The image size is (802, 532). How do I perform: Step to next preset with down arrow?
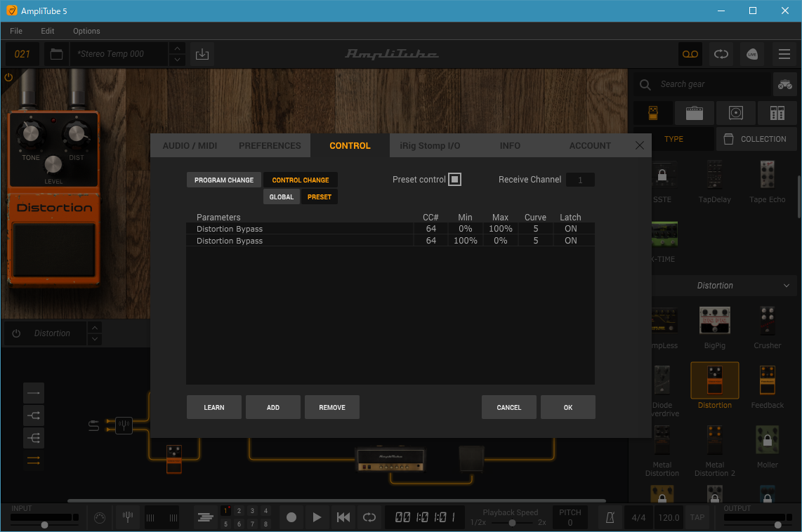[x=177, y=60]
